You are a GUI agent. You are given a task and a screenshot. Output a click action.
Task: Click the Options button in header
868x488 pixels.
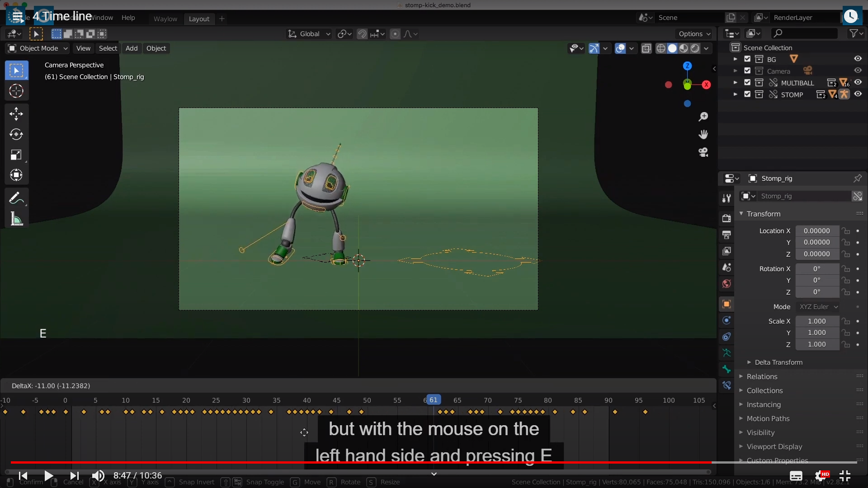point(694,34)
